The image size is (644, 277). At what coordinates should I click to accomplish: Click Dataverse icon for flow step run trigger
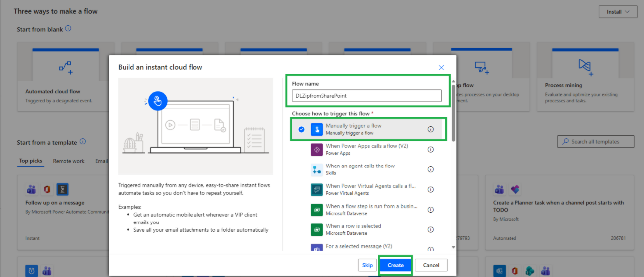(x=317, y=210)
